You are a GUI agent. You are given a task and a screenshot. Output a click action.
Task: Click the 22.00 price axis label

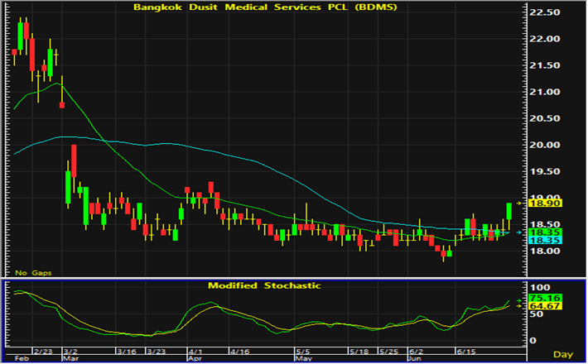pyautogui.click(x=544, y=39)
